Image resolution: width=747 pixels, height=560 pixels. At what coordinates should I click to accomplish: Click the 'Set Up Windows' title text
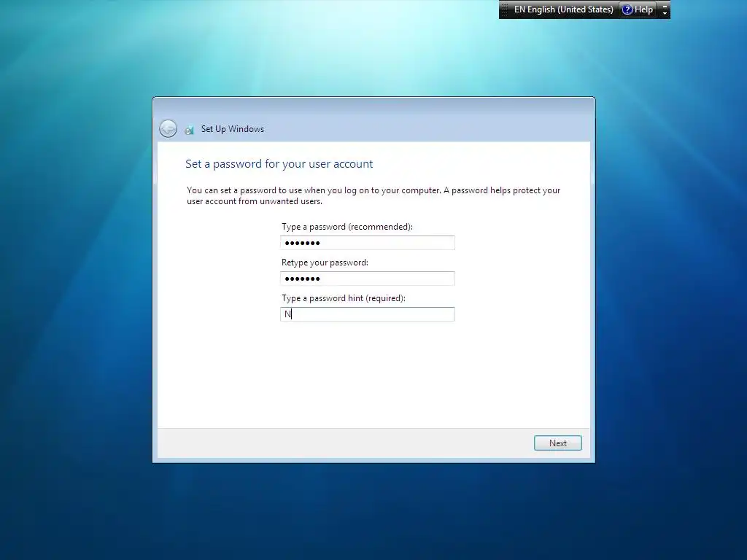coord(232,129)
